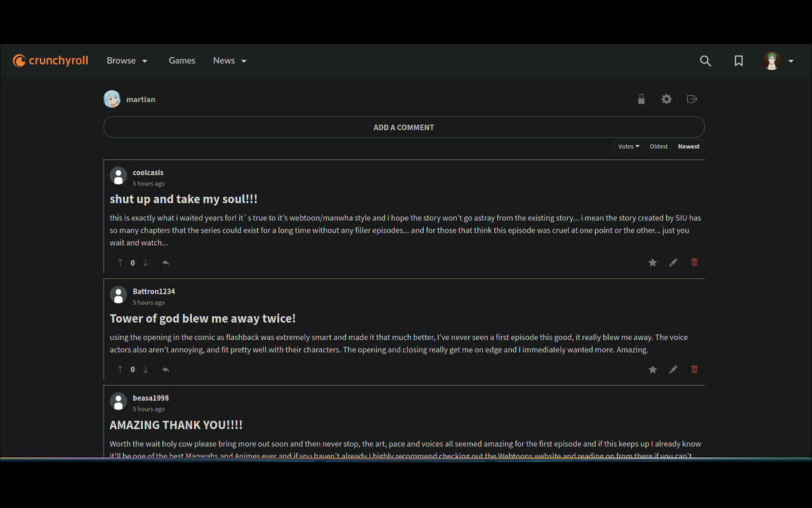Reply to coolcasis's comment
812x508 pixels.
coord(166,262)
